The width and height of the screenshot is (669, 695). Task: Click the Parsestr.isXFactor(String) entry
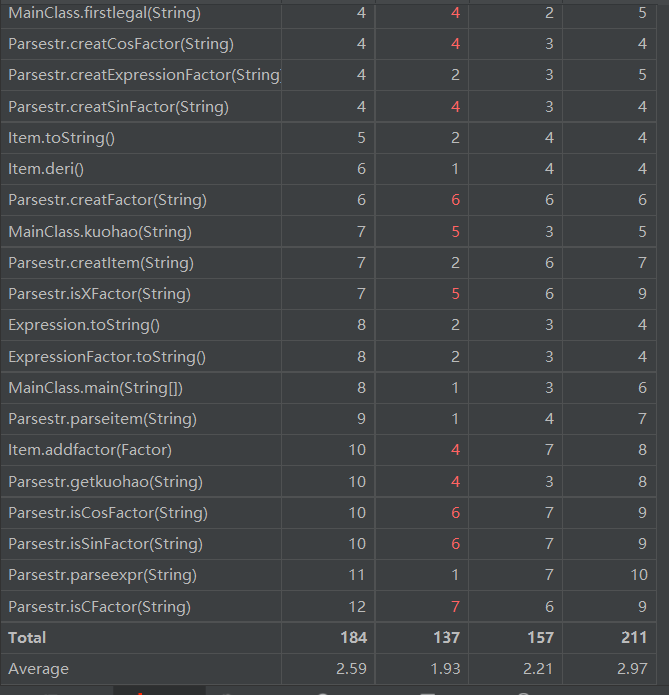(x=99, y=294)
